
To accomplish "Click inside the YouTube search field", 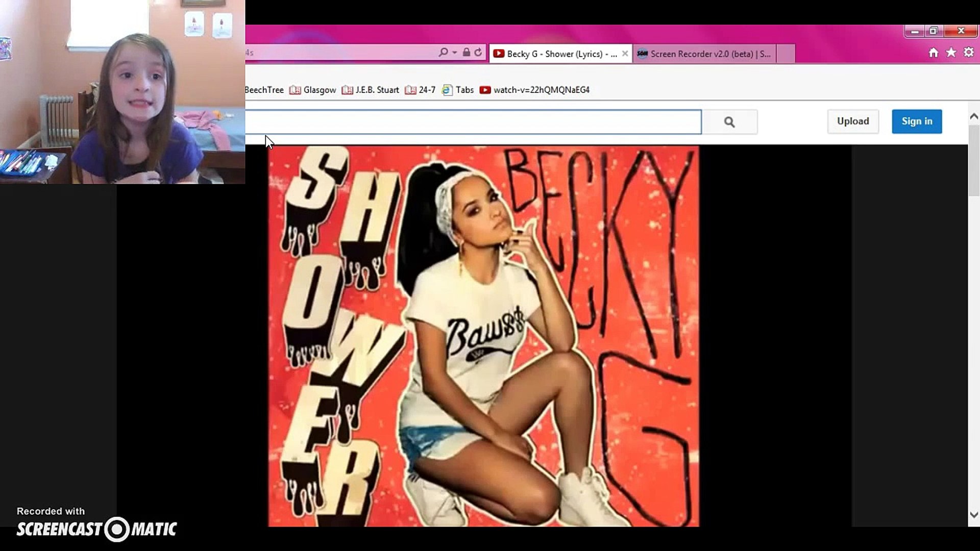I will click(x=472, y=122).
